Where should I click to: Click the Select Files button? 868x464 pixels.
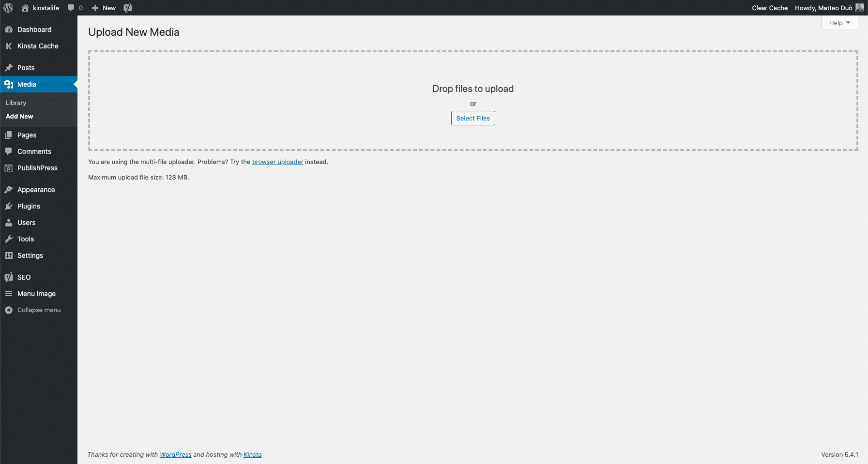tap(472, 118)
